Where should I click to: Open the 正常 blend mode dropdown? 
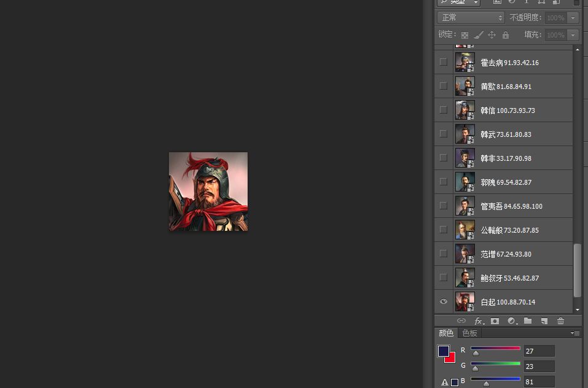point(471,18)
